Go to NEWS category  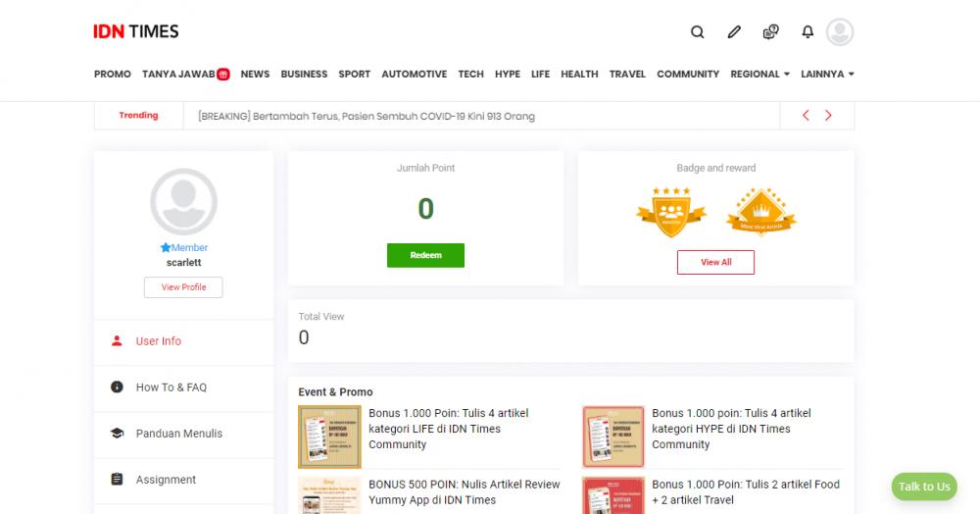point(255,74)
